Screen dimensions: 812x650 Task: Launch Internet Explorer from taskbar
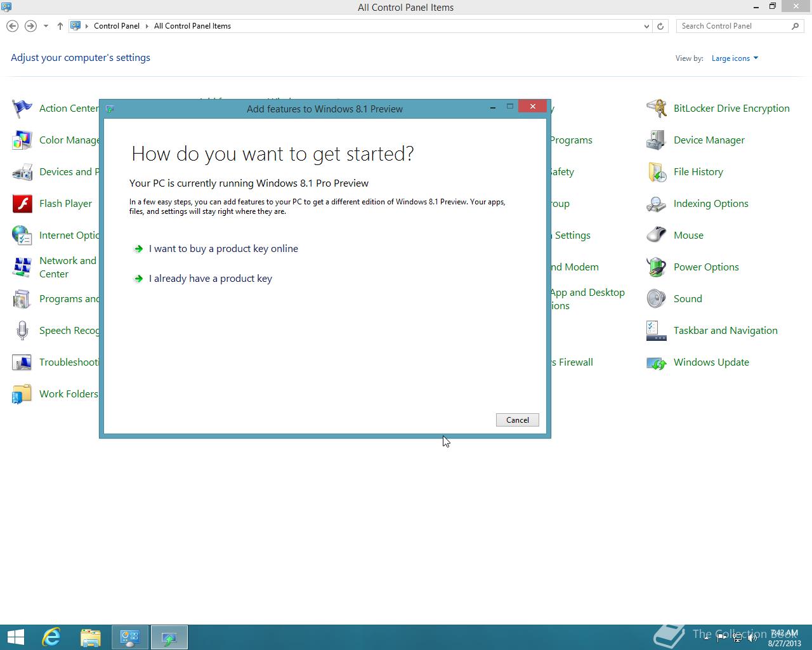pyautogui.click(x=51, y=637)
